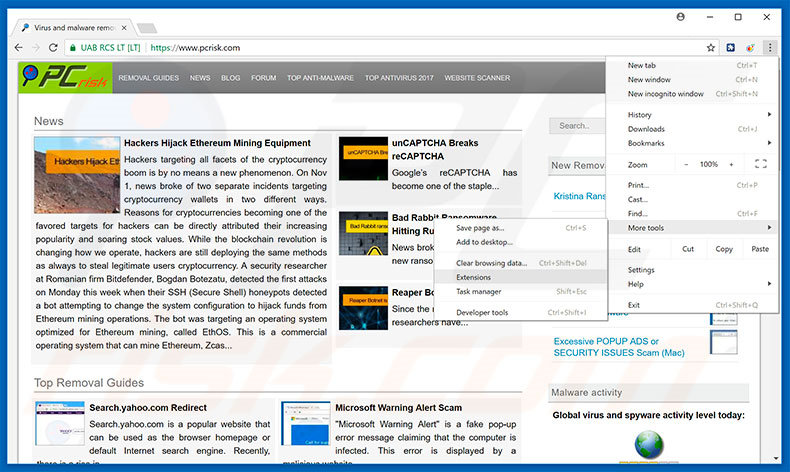Click the back navigation arrow
The image size is (790, 472).
tap(19, 47)
